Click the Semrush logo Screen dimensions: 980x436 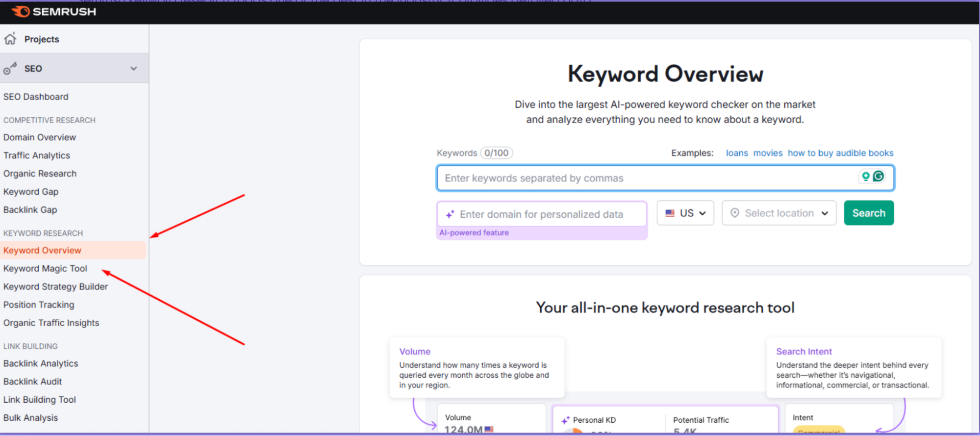coord(54,11)
